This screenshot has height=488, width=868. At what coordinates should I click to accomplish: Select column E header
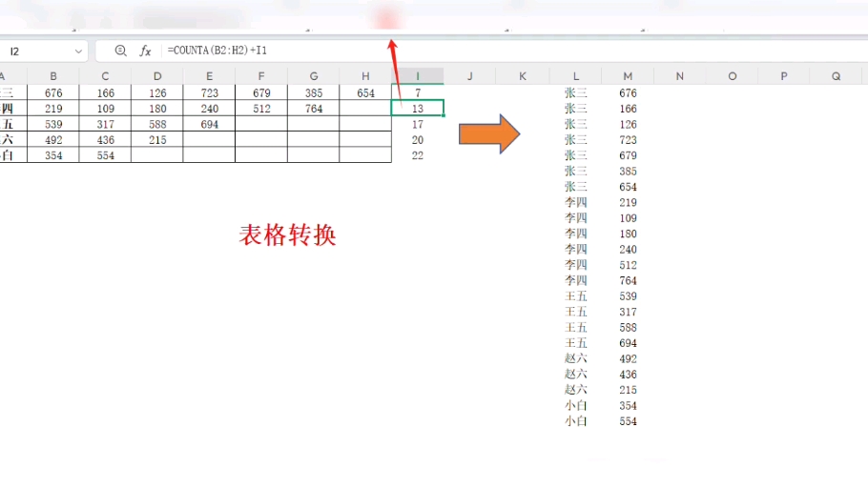click(209, 76)
